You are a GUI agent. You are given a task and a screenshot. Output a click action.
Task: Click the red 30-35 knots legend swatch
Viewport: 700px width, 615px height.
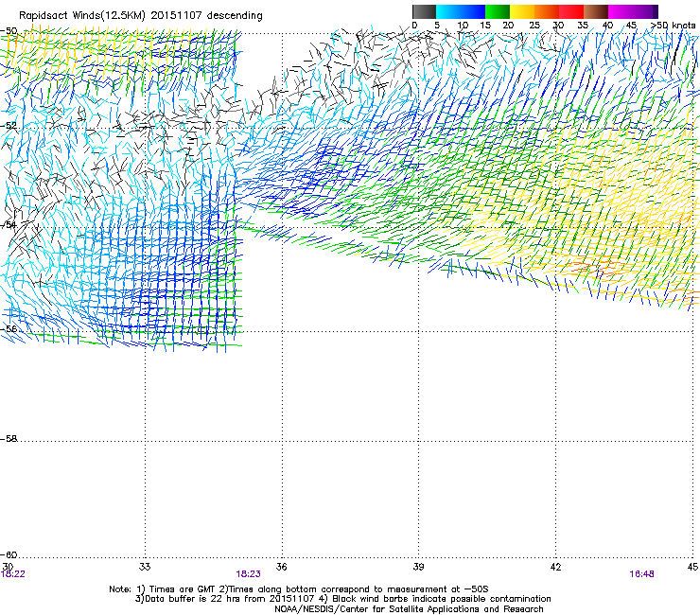pos(571,11)
